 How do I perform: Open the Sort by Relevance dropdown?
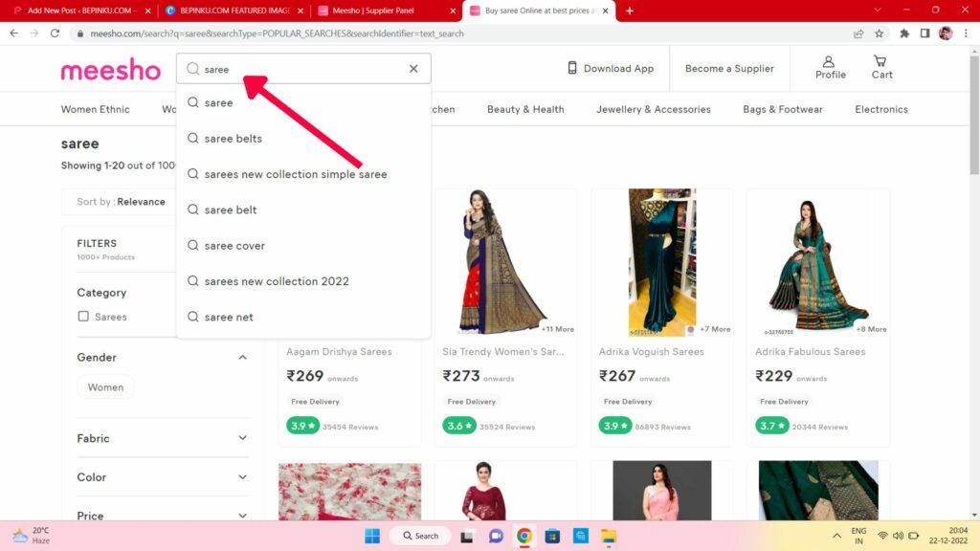pos(121,202)
